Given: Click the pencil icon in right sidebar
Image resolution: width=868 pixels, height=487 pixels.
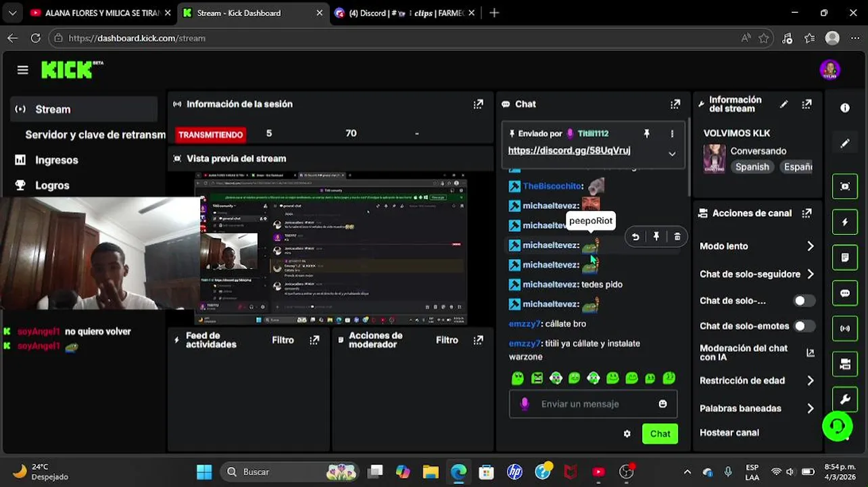Looking at the screenshot, I should click(x=845, y=143).
